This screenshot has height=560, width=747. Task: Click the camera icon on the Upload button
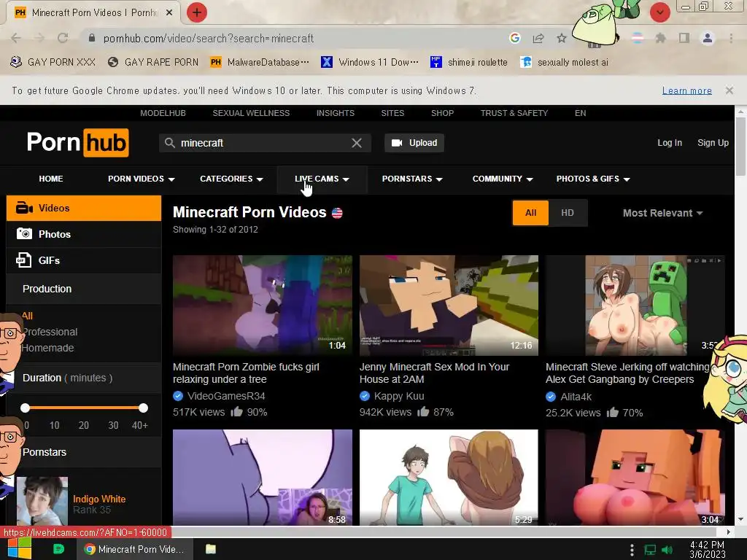[397, 143]
